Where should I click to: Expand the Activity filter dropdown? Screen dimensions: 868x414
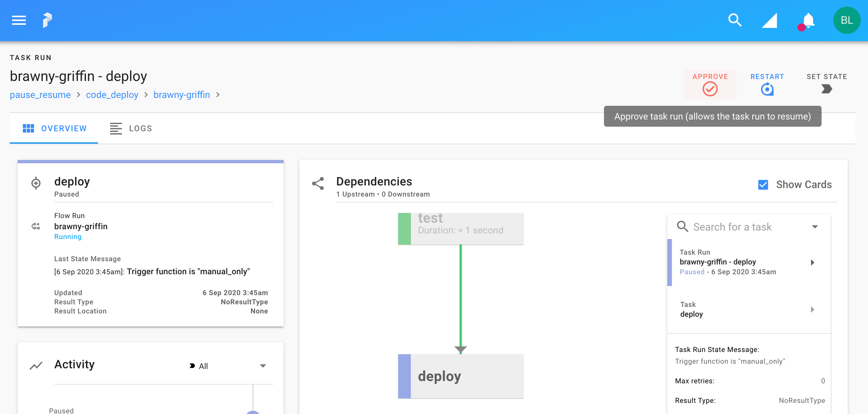coord(264,365)
